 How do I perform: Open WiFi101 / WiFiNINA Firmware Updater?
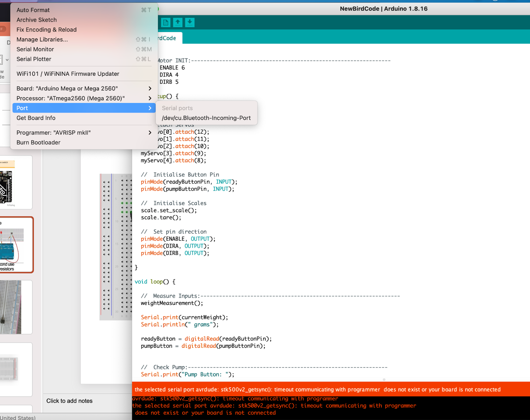pyautogui.click(x=68, y=74)
